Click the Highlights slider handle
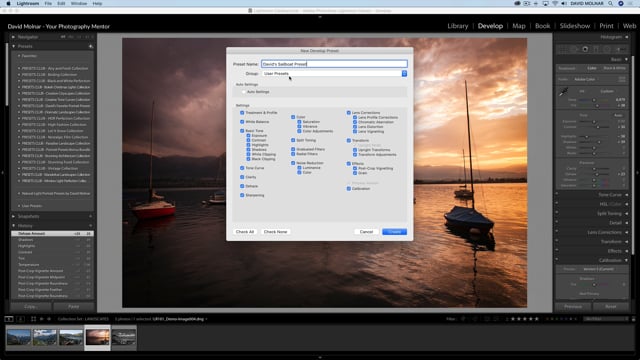The image size is (640, 360). click(x=587, y=136)
